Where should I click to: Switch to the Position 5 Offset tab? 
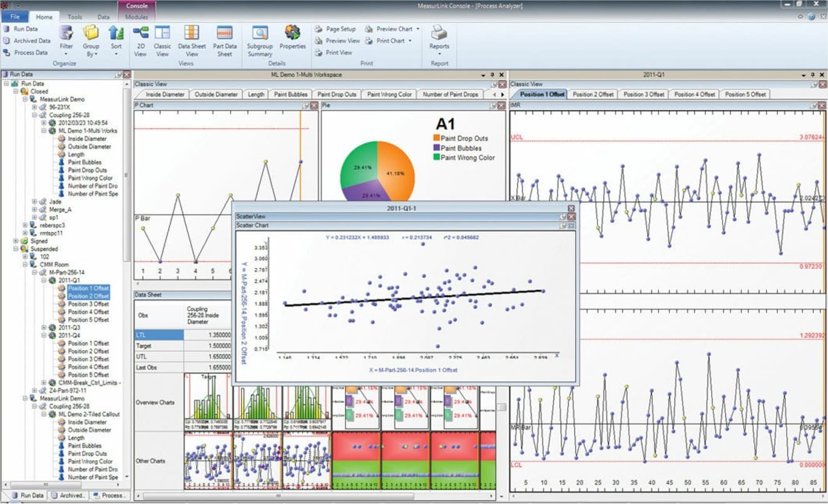745,94
